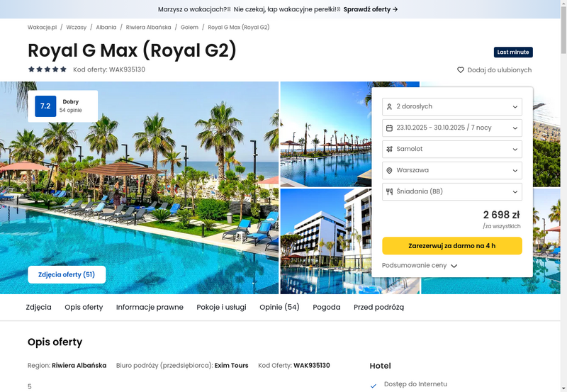The image size is (567, 392).
Task: Expand Podsumowanie ceny price summary
Action: (420, 265)
